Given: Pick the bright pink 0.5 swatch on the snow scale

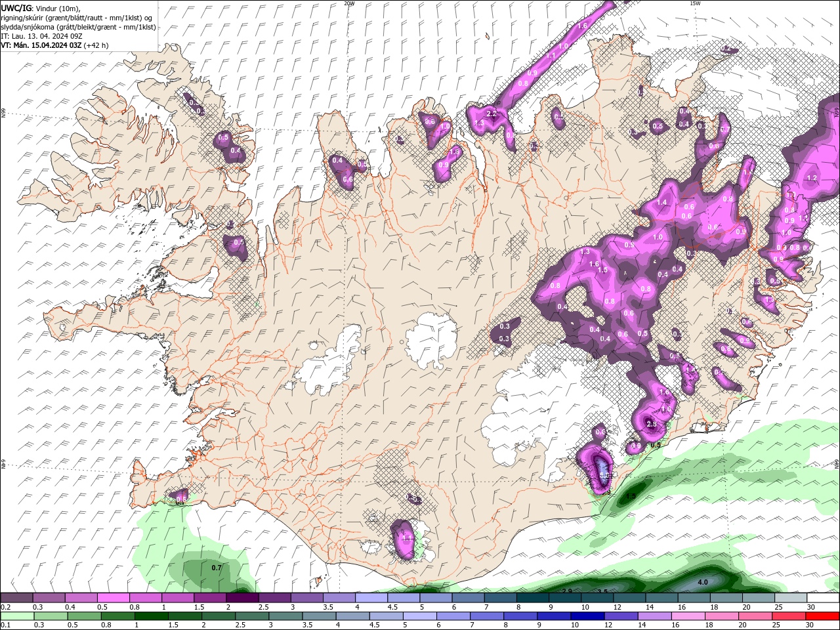Looking at the screenshot, I should (x=113, y=598).
